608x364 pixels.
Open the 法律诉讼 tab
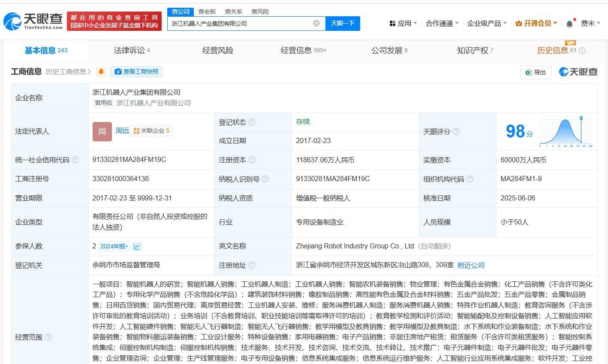coord(132,51)
